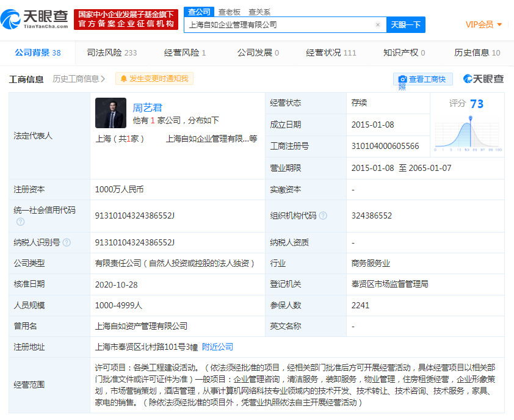The height and width of the screenshot is (420, 514).
Task: Click the TianYanCha logo at top left
Action: click(34, 20)
